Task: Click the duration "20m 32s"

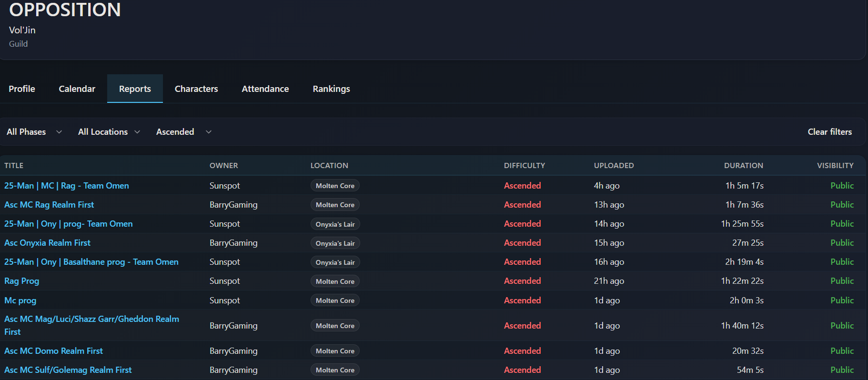Action: (748, 351)
